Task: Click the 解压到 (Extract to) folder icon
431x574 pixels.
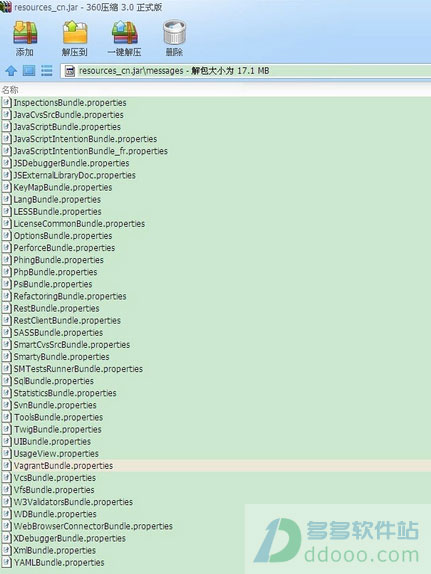Action: [x=75, y=33]
